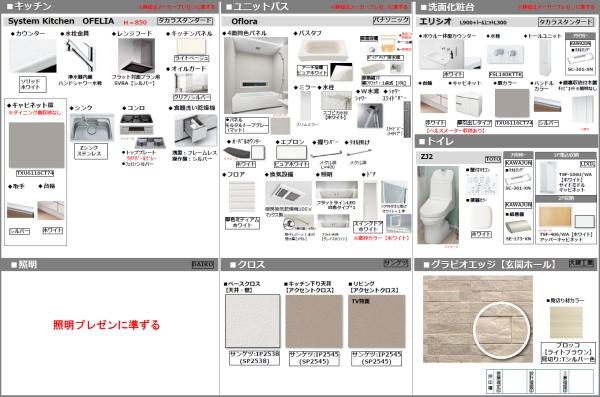Pick the grey キャビネット扉 color swatch
Viewport: 600px width, 397px height.
pyautogui.click(x=36, y=145)
